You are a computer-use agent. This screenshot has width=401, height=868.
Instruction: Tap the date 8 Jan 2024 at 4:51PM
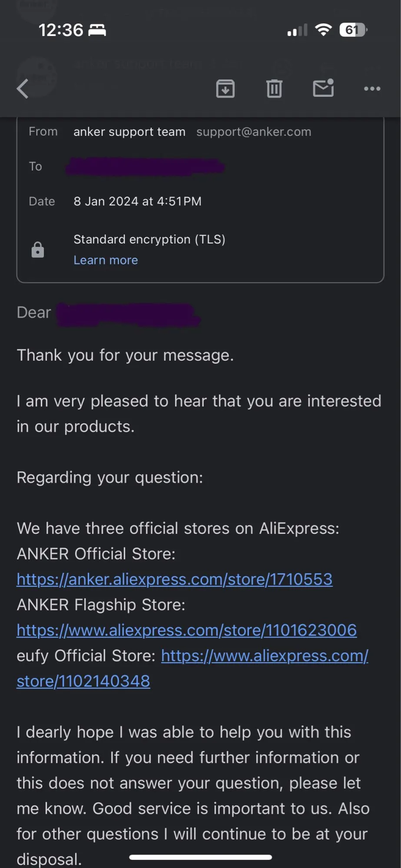(x=137, y=201)
